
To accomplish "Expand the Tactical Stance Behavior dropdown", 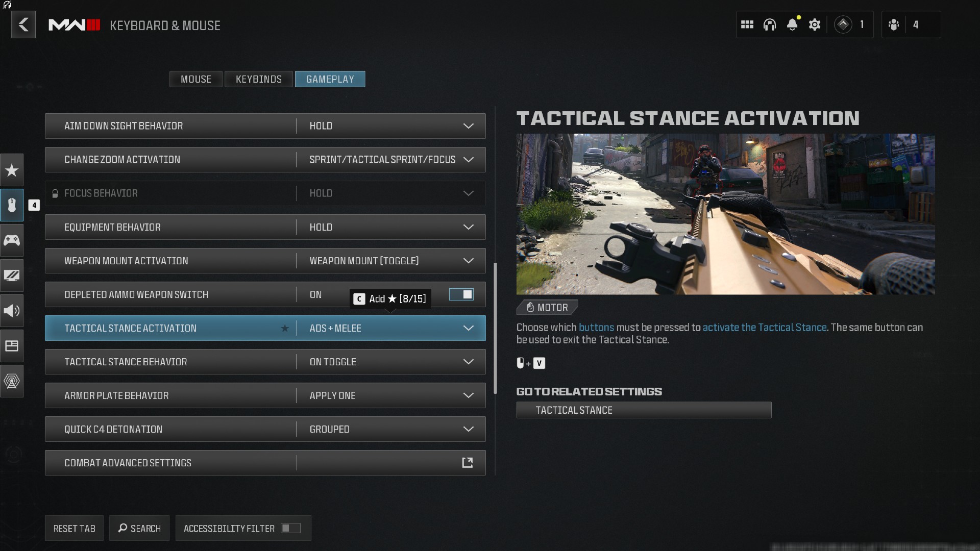I will pos(469,361).
